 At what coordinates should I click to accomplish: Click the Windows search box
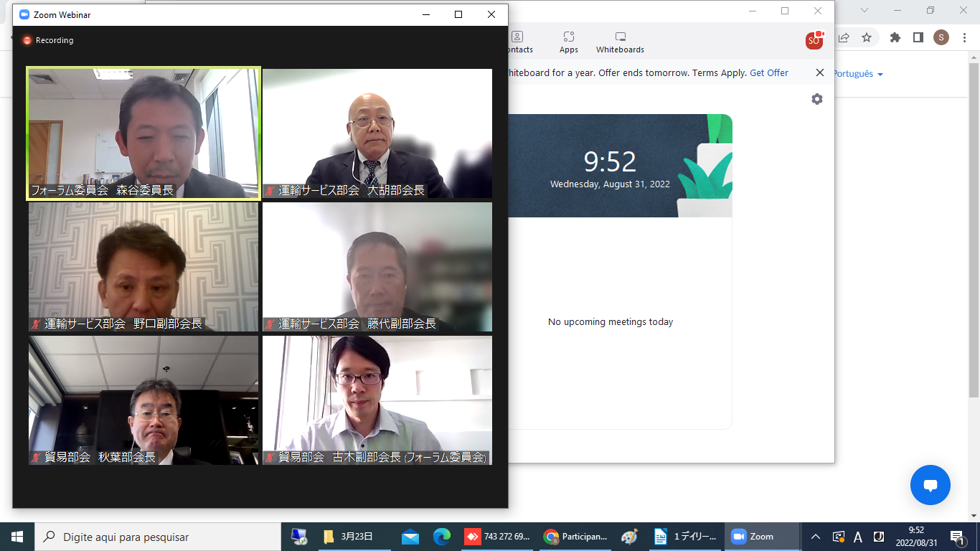point(158,537)
